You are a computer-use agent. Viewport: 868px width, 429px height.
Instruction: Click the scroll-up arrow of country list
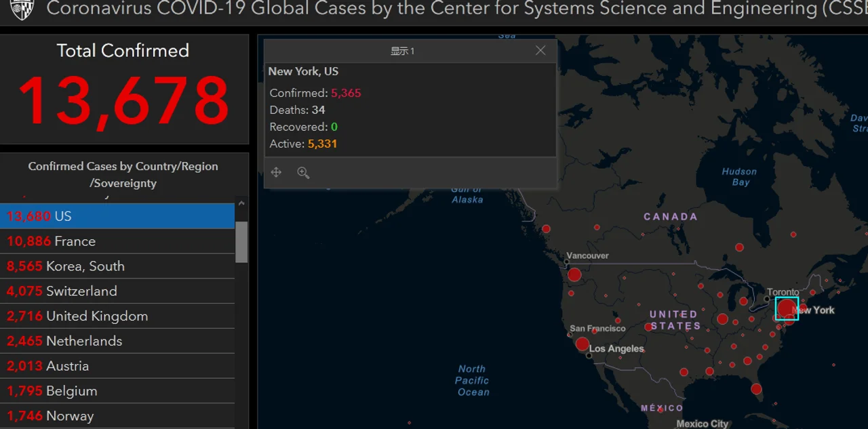tap(241, 203)
